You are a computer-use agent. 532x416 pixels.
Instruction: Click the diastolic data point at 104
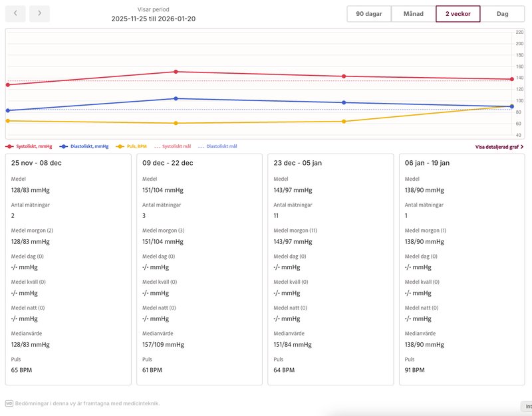176,98
